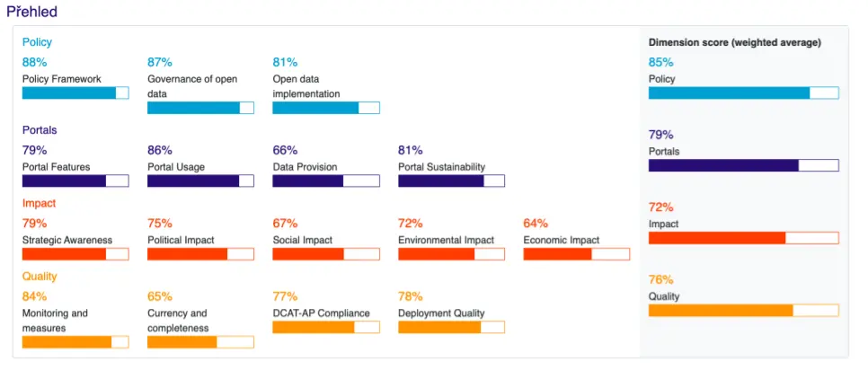
Task: Select the 79% Portals dimension bar
Action: click(x=743, y=165)
